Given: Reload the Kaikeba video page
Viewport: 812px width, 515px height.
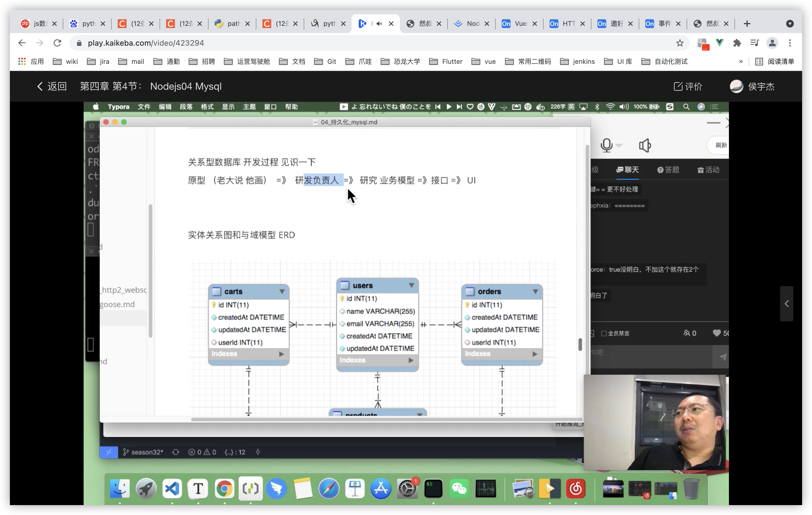Looking at the screenshot, I should tap(57, 43).
